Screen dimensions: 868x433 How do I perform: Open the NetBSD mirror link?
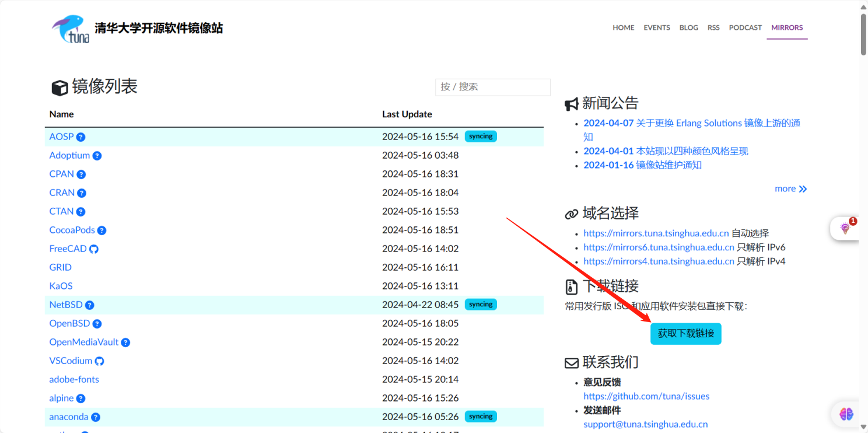click(66, 305)
